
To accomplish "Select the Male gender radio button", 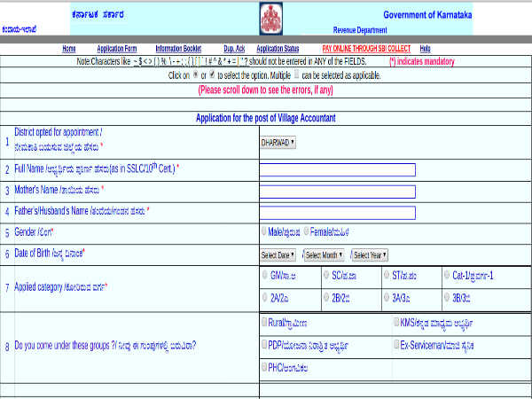I will pyautogui.click(x=265, y=231).
